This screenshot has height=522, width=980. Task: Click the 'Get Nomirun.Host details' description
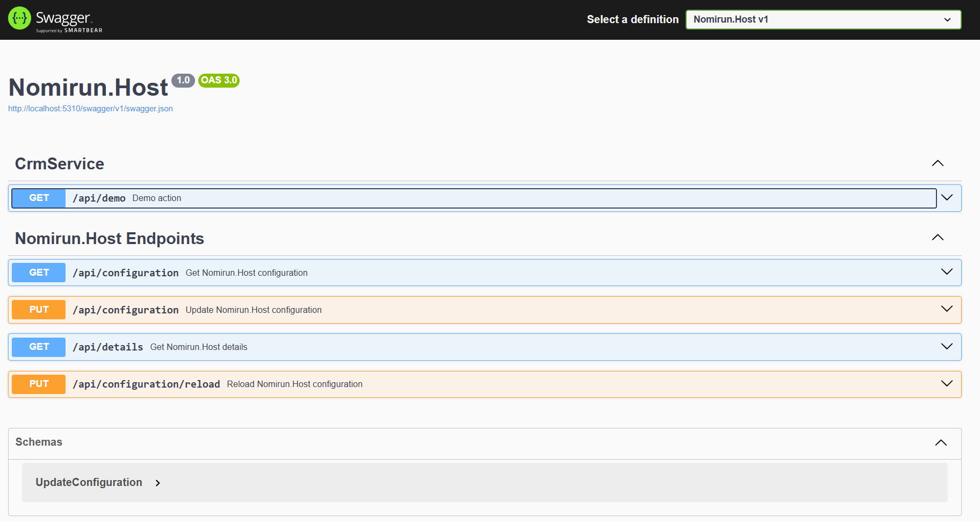199,347
